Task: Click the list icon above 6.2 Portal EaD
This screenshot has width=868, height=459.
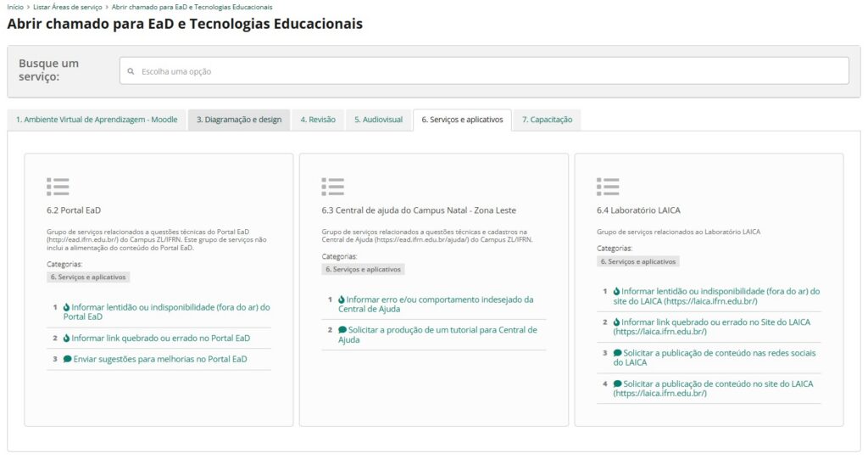Action: coord(58,187)
